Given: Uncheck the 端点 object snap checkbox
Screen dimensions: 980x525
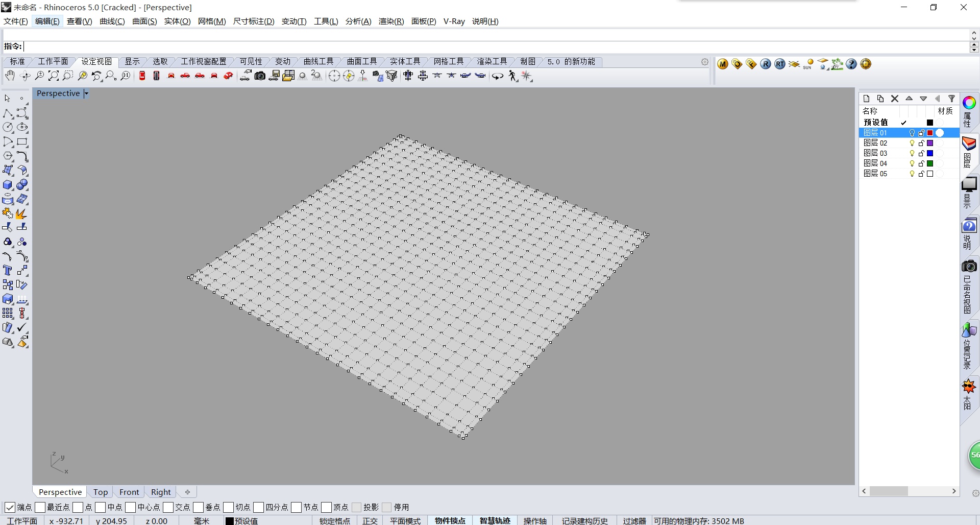Looking at the screenshot, I should pos(10,507).
